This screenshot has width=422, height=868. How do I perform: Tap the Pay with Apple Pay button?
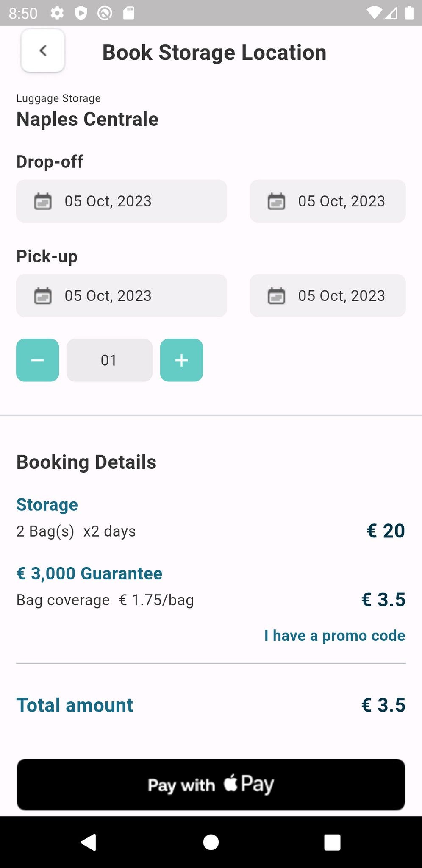211,785
